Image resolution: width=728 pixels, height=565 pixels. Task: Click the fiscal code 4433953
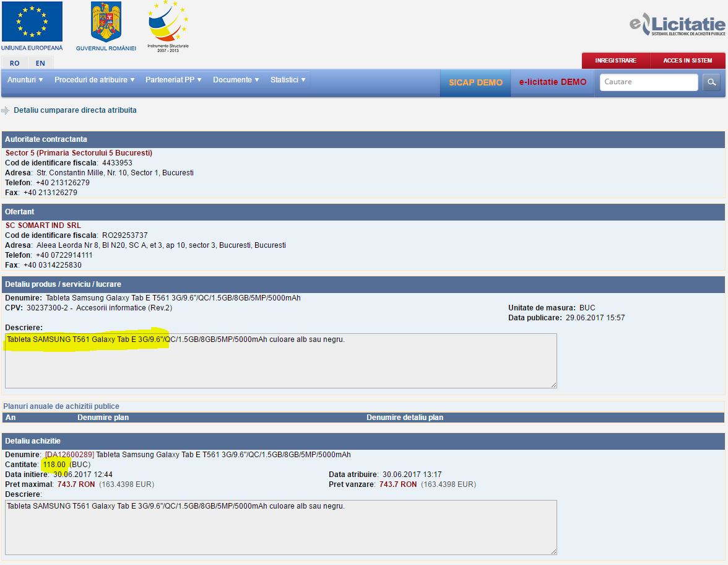point(117,163)
